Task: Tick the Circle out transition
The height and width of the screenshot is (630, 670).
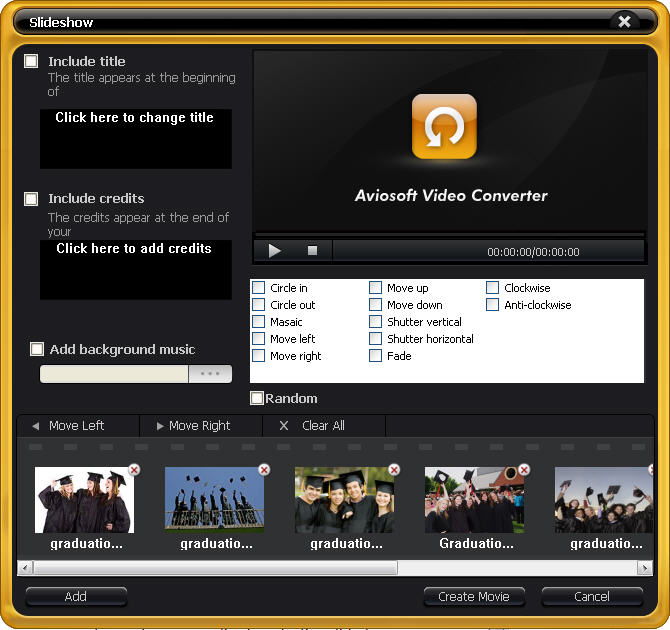Action: coord(259,304)
